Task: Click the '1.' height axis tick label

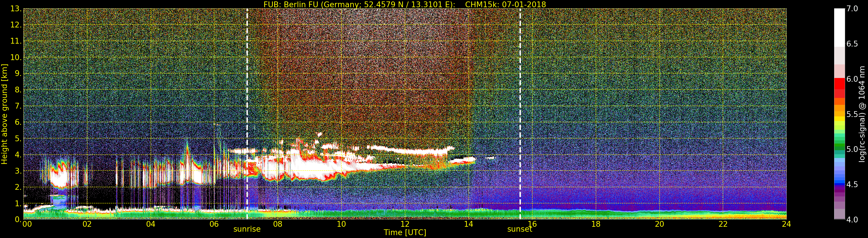Action: pyautogui.click(x=18, y=203)
